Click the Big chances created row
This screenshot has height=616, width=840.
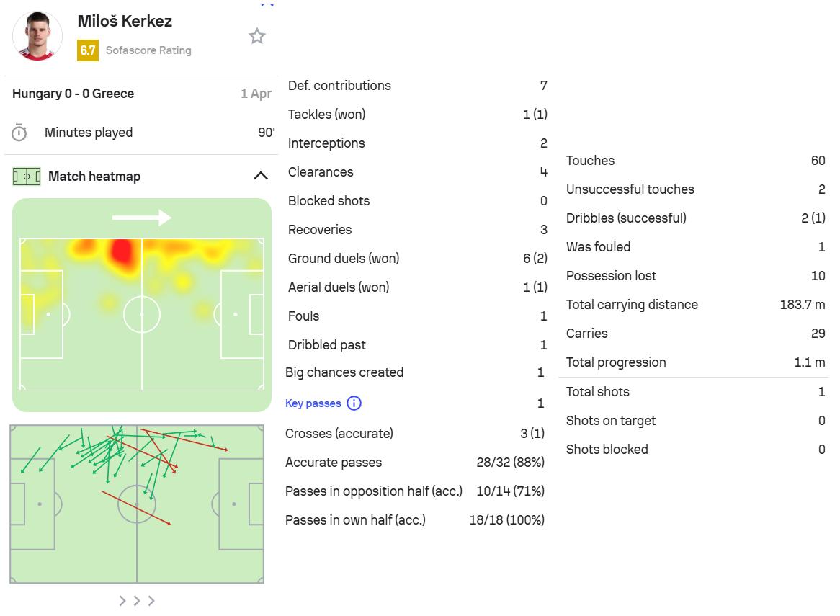coord(415,372)
